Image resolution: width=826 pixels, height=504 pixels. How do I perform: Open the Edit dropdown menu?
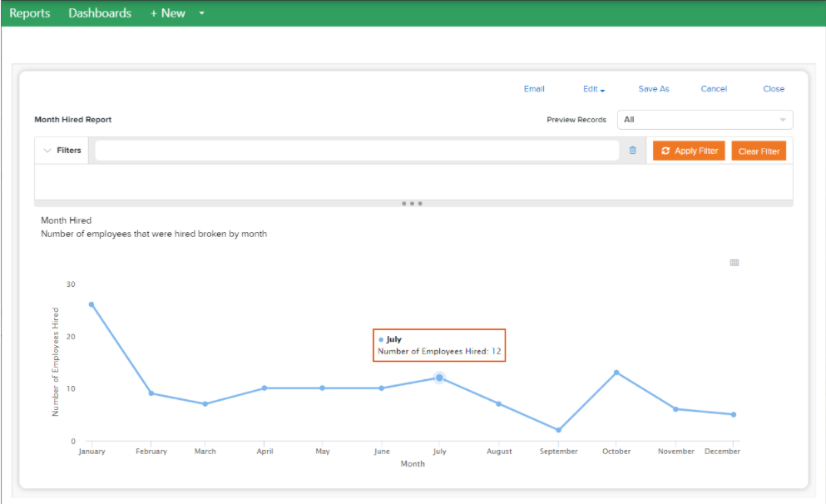coord(594,89)
